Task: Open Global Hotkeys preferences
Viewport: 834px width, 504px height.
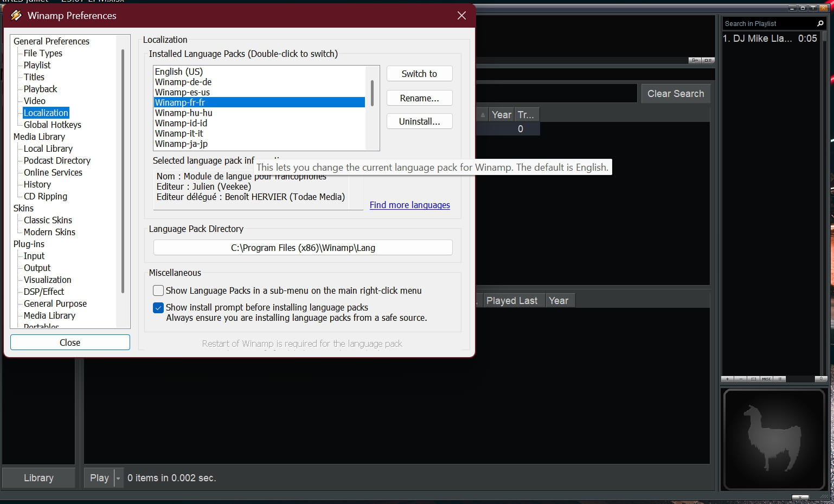Action: click(53, 125)
